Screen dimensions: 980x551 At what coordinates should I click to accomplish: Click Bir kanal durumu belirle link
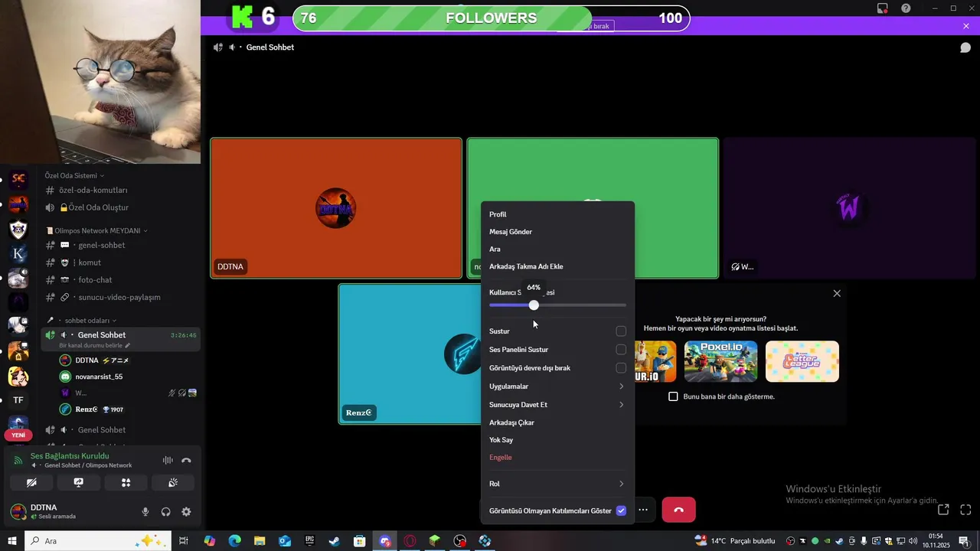[95, 345]
